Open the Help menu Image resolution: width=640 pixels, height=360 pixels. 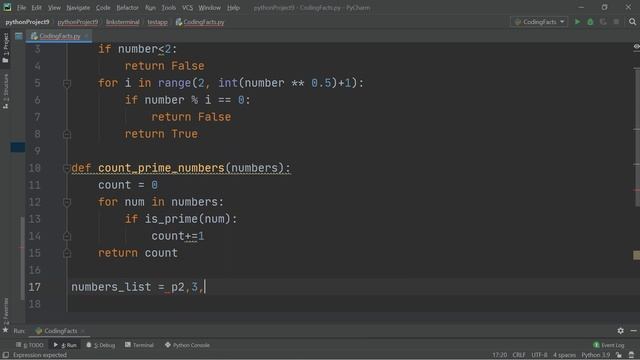(233, 8)
